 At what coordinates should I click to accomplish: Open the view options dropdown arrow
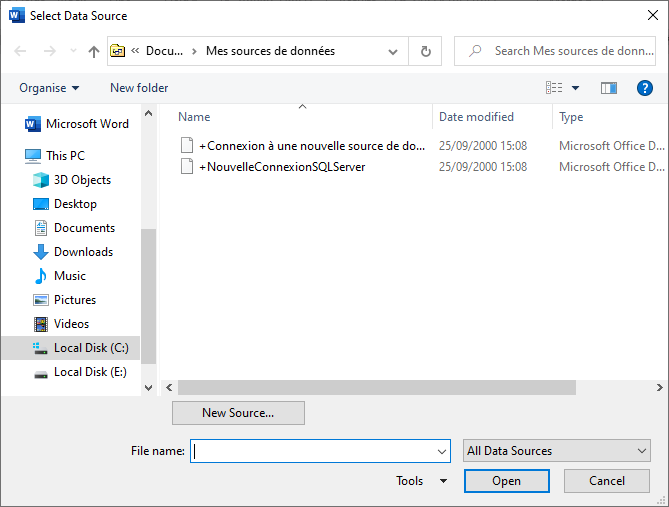[x=575, y=88]
